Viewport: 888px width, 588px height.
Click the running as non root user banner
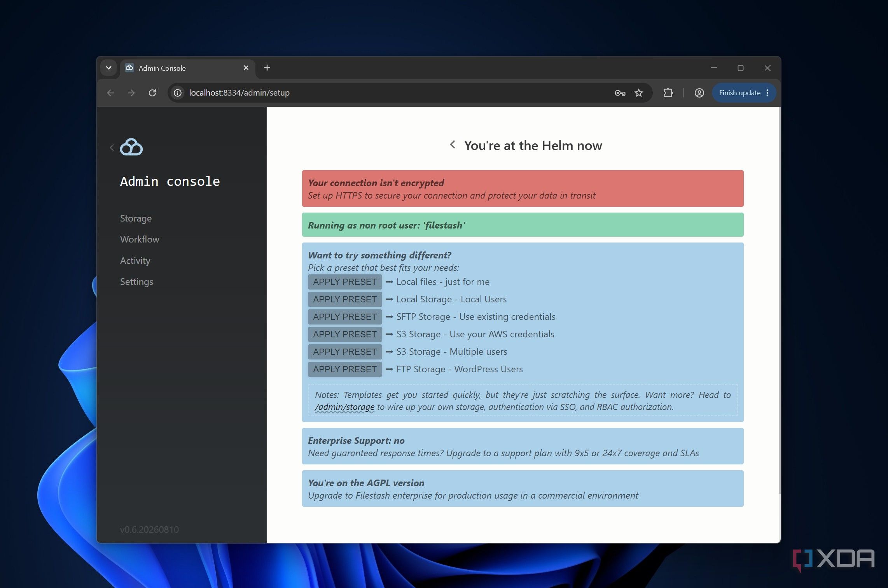pyautogui.click(x=523, y=225)
